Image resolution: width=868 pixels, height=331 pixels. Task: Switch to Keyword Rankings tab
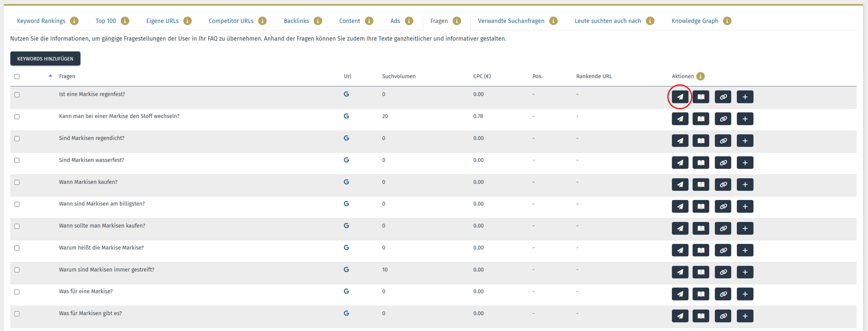coord(41,21)
